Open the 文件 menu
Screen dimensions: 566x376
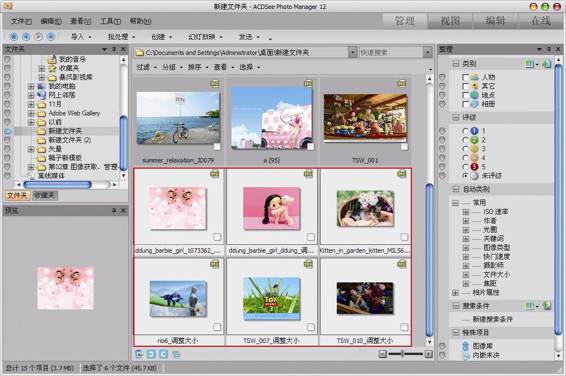(x=21, y=21)
